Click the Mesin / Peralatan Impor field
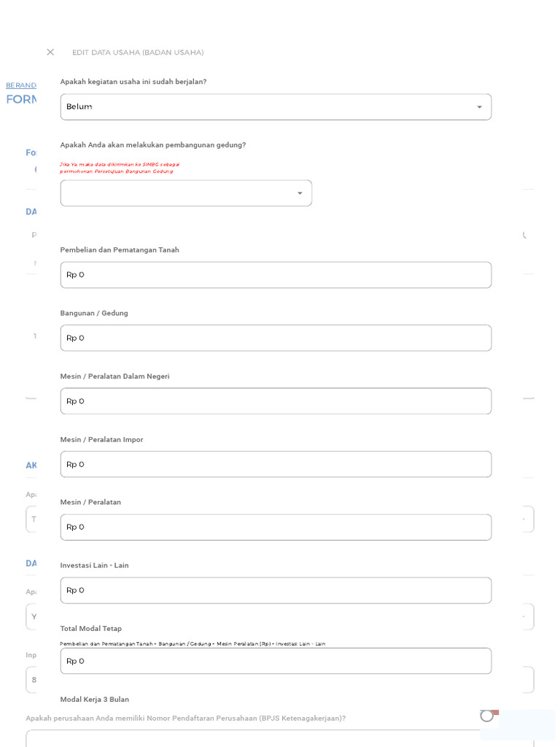 pyautogui.click(x=276, y=465)
